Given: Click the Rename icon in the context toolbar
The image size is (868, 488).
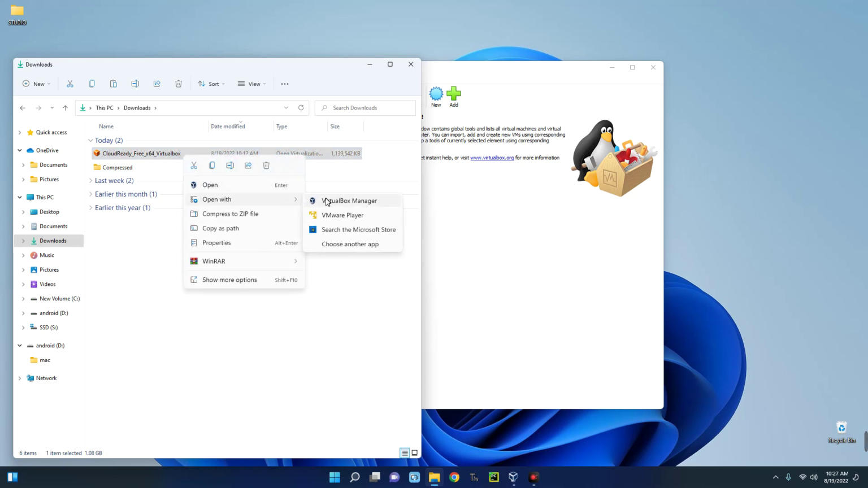Looking at the screenshot, I should pos(230,165).
